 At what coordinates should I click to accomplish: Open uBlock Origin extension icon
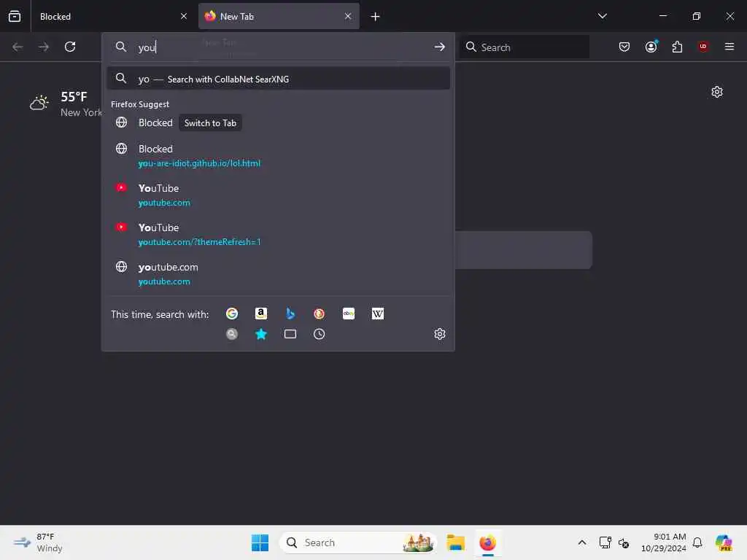coord(703,47)
